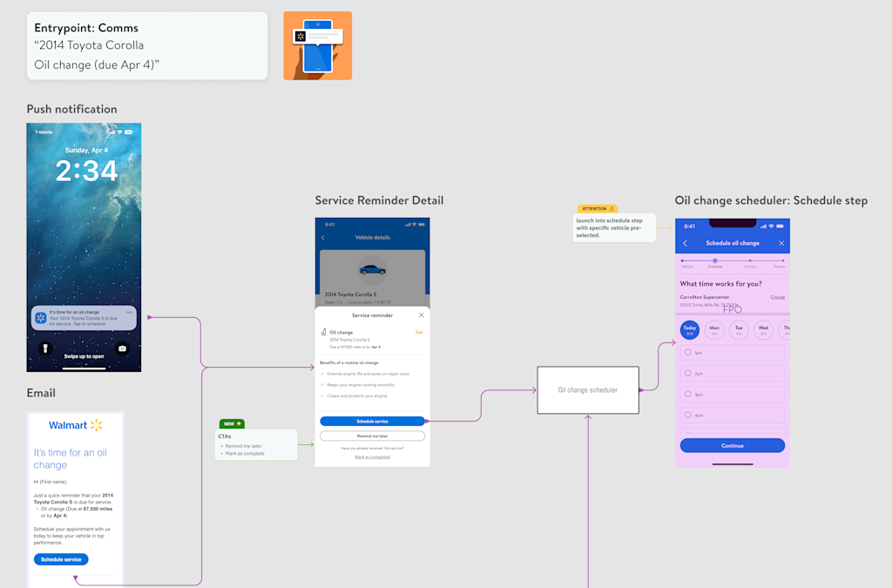892x588 pixels.
Task: Select the Vehicle step in the scheduler stepper
Action: click(683, 261)
